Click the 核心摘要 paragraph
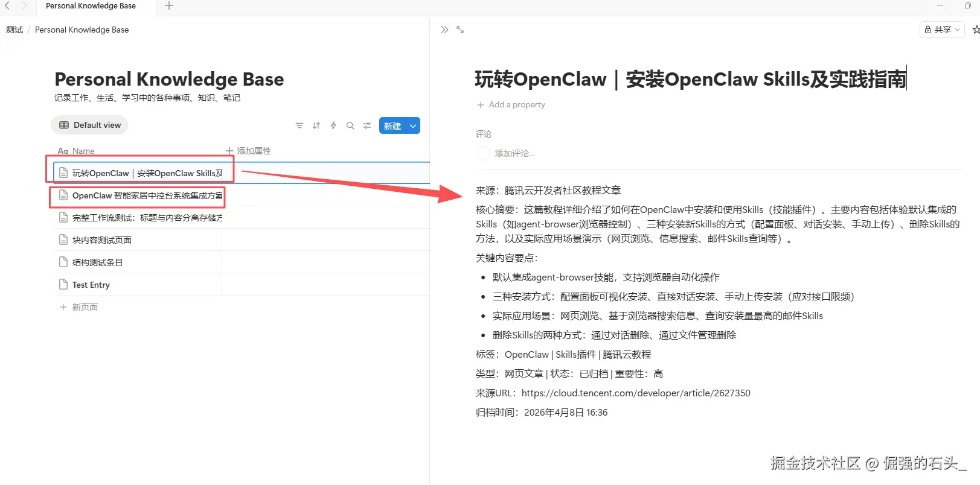The height and width of the screenshot is (485, 980). click(x=717, y=224)
